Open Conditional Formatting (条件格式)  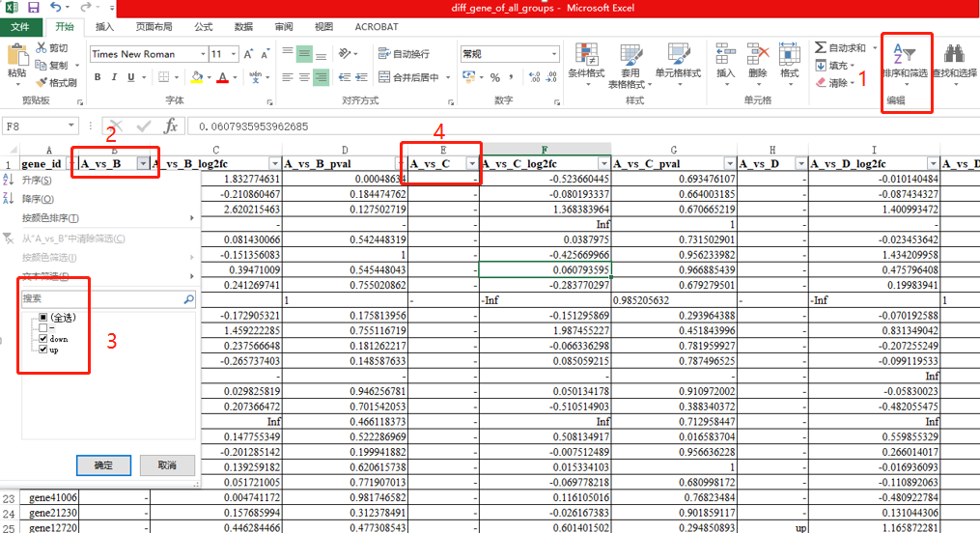click(586, 65)
